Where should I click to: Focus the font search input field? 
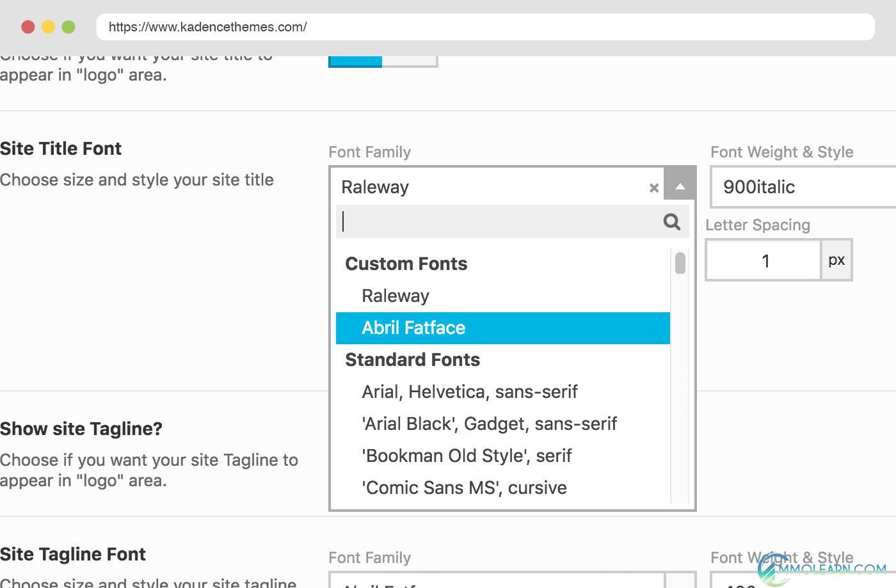(512, 221)
